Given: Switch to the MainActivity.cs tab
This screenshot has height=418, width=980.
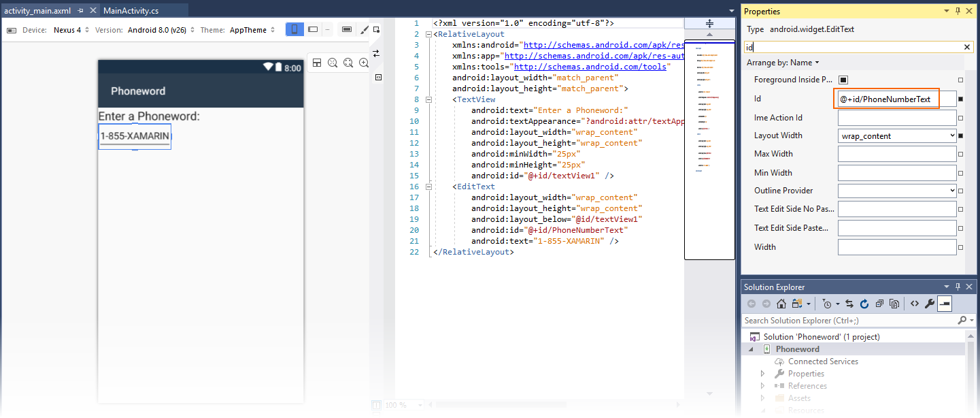Looking at the screenshot, I should 131,11.
